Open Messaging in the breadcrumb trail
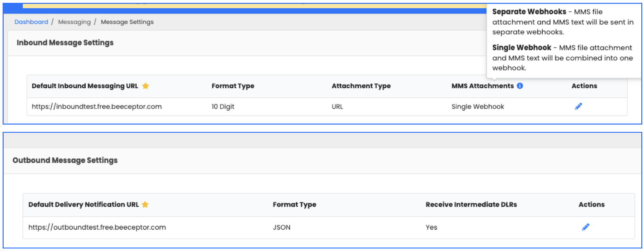The width and height of the screenshot is (644, 251). coord(74,22)
